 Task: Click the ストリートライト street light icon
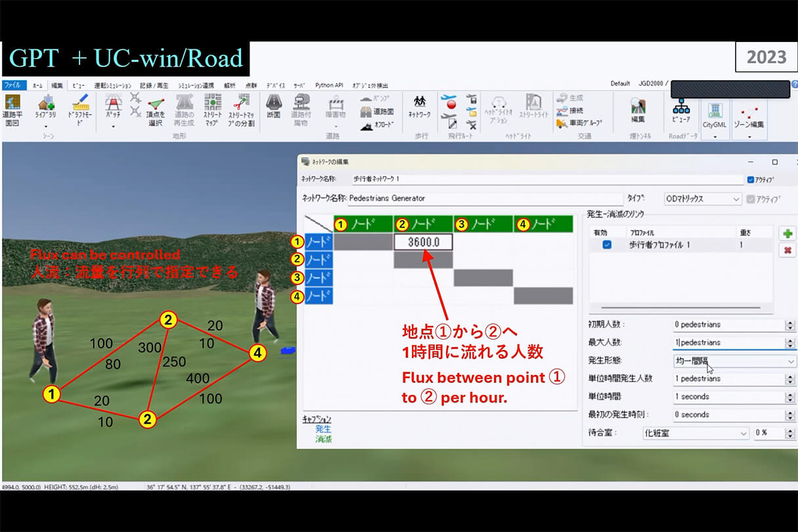(534, 106)
